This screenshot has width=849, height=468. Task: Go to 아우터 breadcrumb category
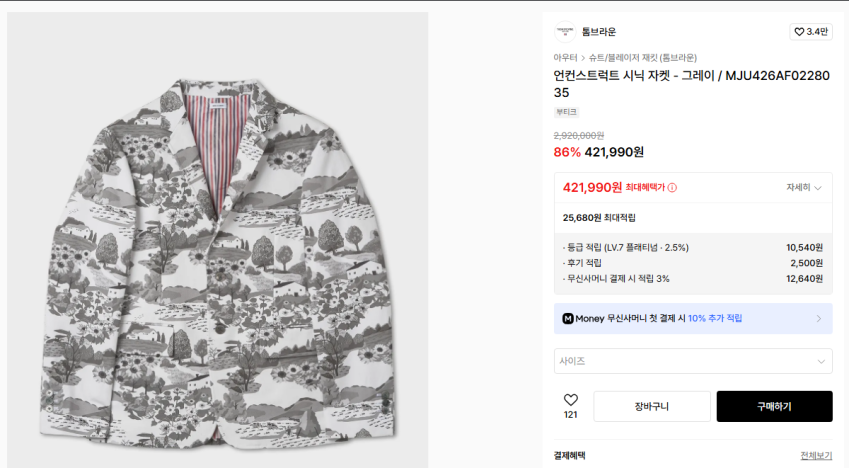[565, 57]
